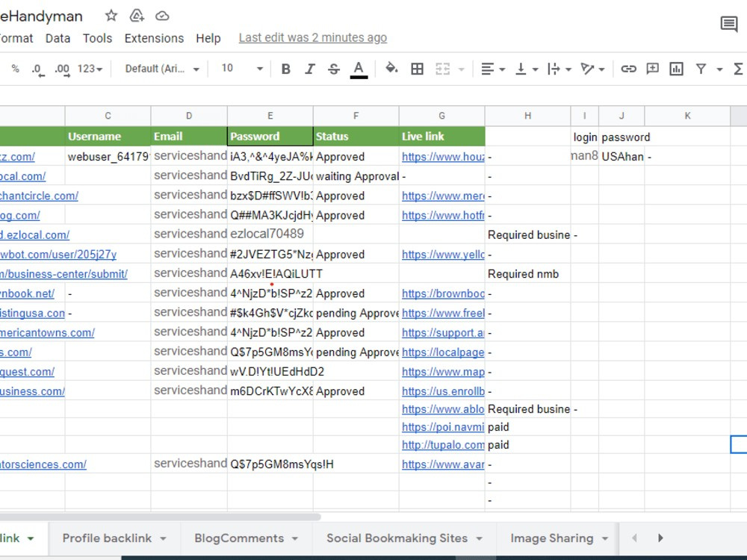Open the Tools menu
Image resolution: width=747 pixels, height=560 pixels.
pos(97,38)
